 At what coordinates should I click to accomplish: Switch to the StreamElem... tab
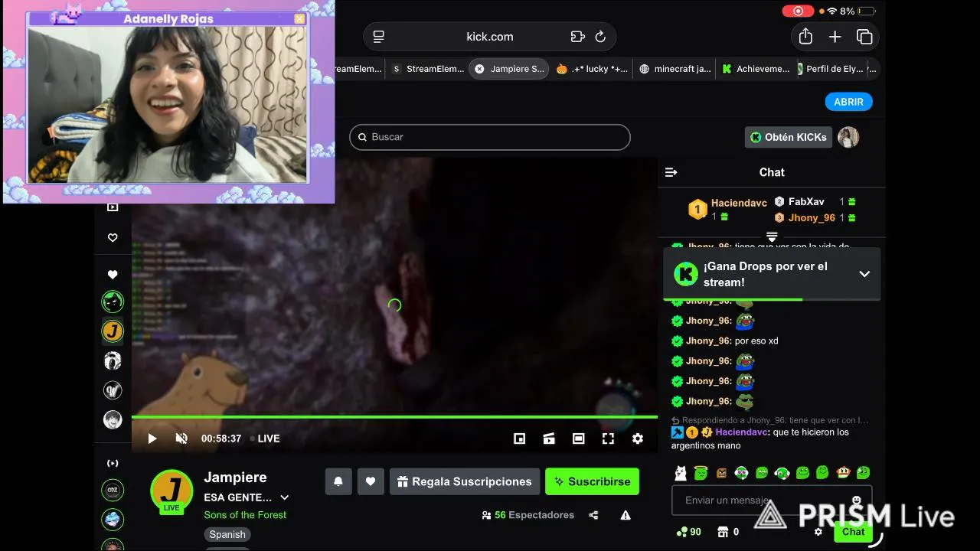pos(428,69)
